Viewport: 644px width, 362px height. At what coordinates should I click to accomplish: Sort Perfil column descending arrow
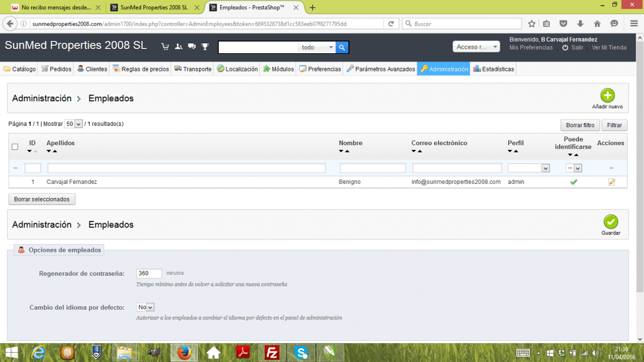tap(510, 151)
